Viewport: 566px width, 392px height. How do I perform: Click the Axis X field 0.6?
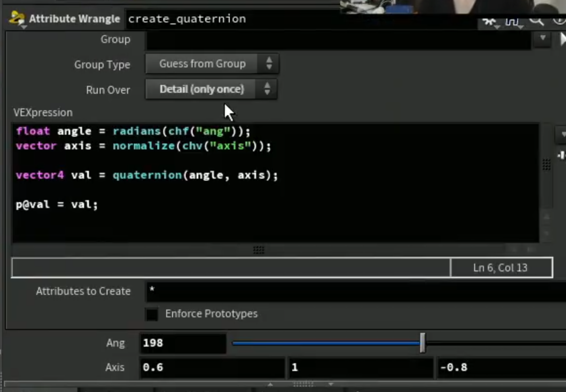click(212, 368)
